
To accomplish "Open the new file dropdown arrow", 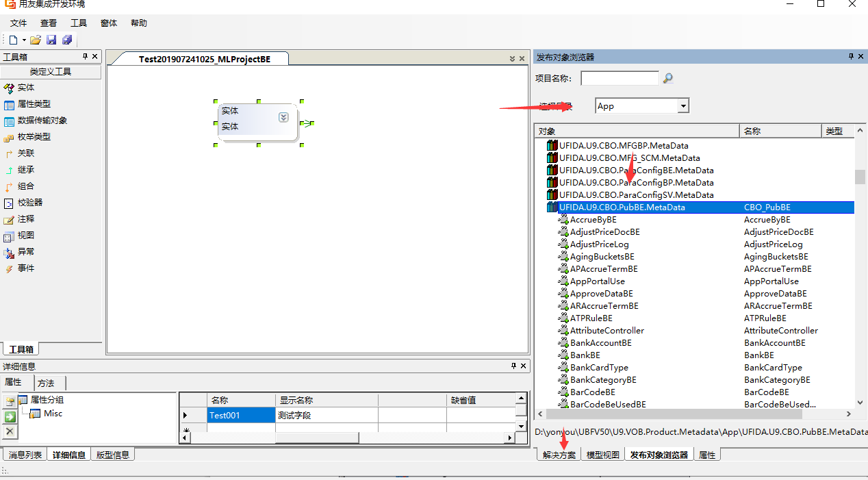I will click(x=24, y=40).
